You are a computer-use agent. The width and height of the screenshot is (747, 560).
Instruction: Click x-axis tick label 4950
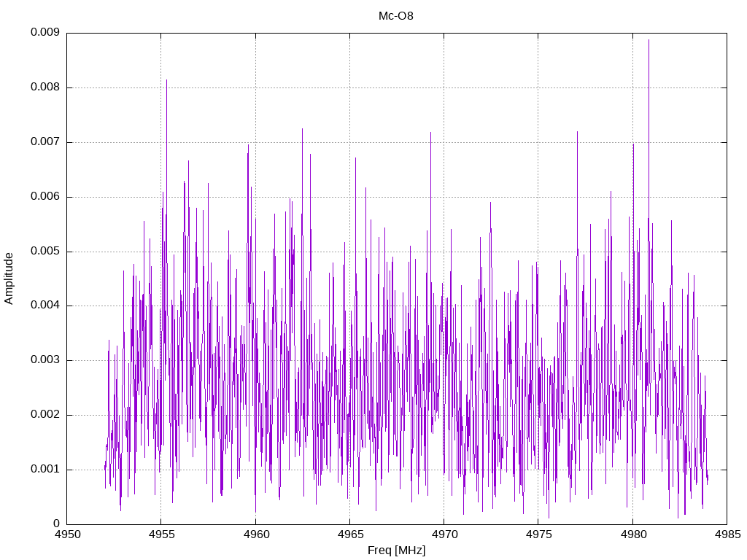click(x=67, y=534)
